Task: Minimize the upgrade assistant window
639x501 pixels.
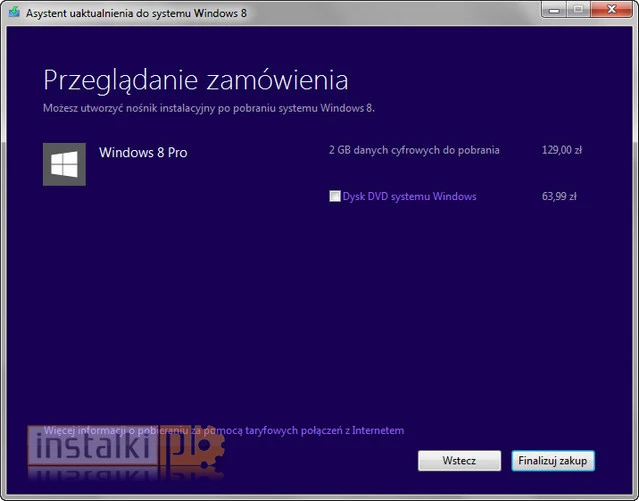Action: [x=553, y=11]
